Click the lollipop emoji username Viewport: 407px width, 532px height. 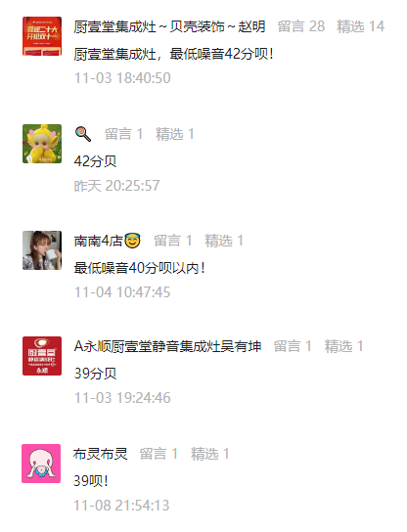pos(83,134)
